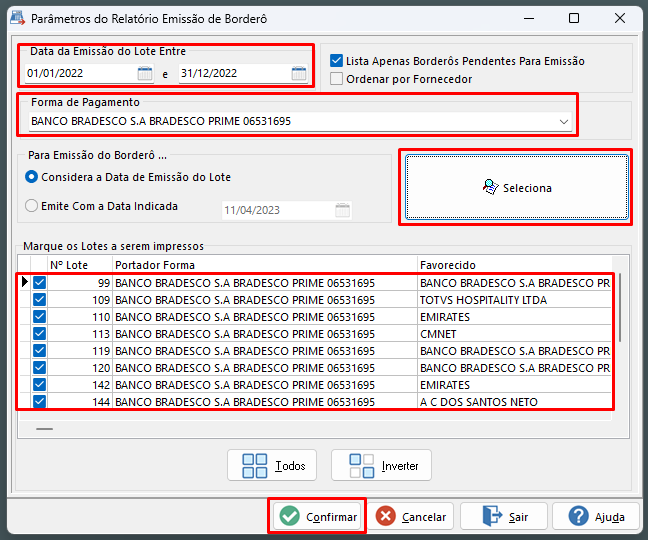Uncheck Lista Apenas Borderôs Pendentes Para Emissão
Image resolution: width=648 pixels, height=540 pixels.
pos(336,61)
